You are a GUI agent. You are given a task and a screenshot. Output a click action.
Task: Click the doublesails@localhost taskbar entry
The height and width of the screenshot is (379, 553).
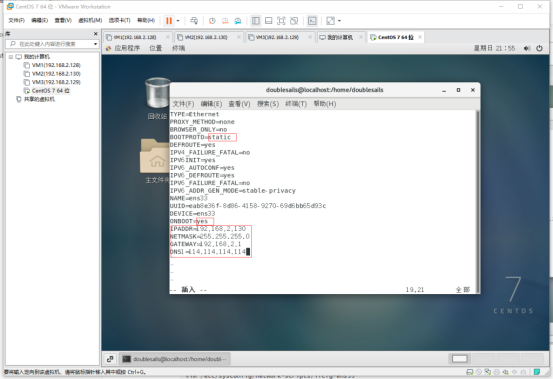coord(175,359)
